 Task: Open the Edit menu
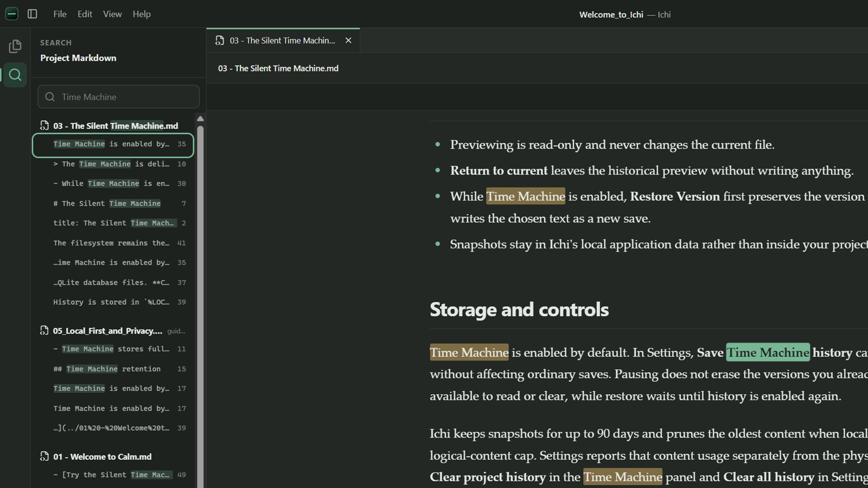click(x=85, y=14)
